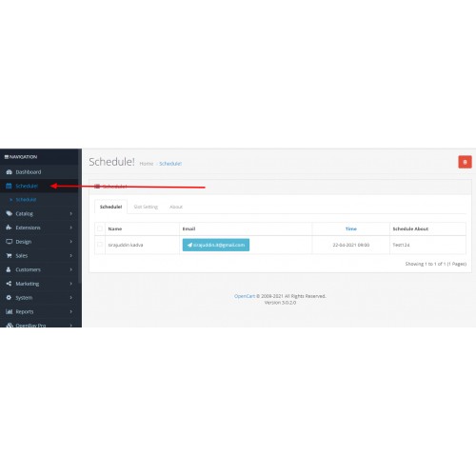
Task: Open the OpenCart footer link
Action: tap(245, 296)
